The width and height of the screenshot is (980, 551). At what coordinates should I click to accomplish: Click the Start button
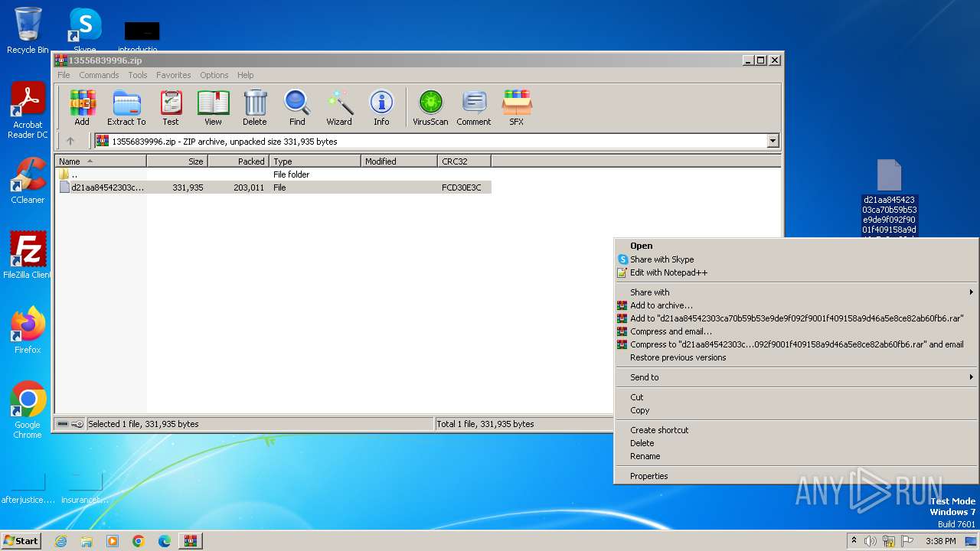[x=21, y=541]
